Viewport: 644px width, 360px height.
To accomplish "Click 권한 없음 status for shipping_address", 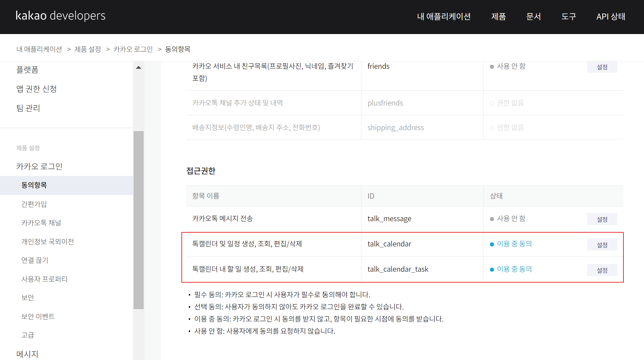I will click(507, 128).
